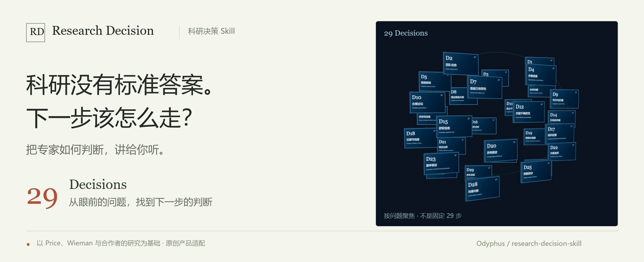Select the D1 card

click(540, 61)
